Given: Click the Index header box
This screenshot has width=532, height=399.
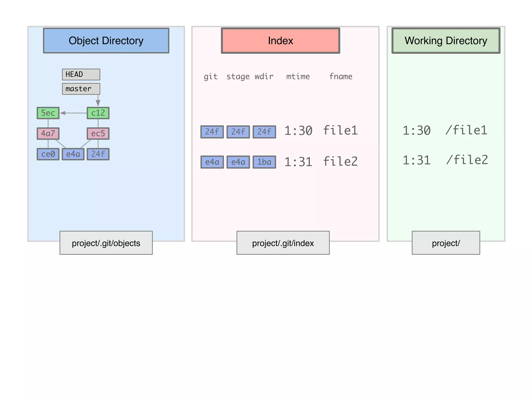Looking at the screenshot, I should click(280, 41).
